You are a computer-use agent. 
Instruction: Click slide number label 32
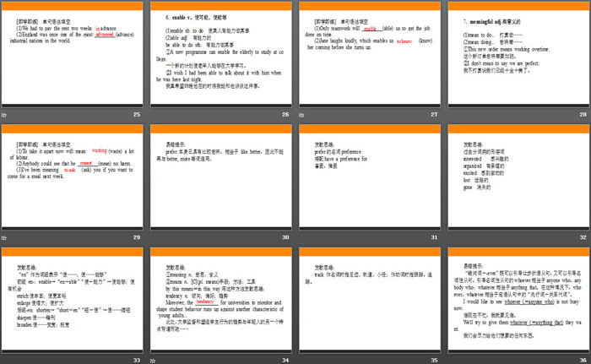583,237
